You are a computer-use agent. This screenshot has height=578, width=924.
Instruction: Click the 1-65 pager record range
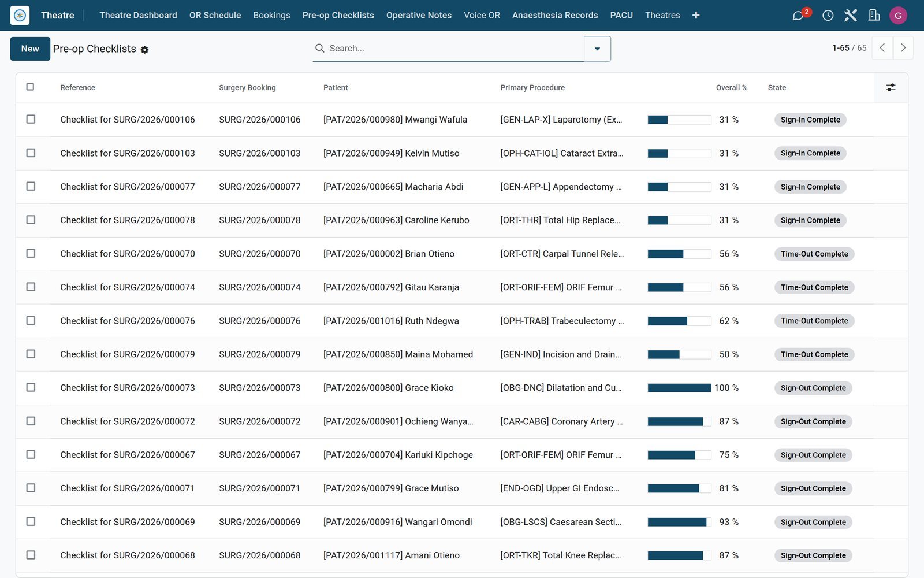840,48
